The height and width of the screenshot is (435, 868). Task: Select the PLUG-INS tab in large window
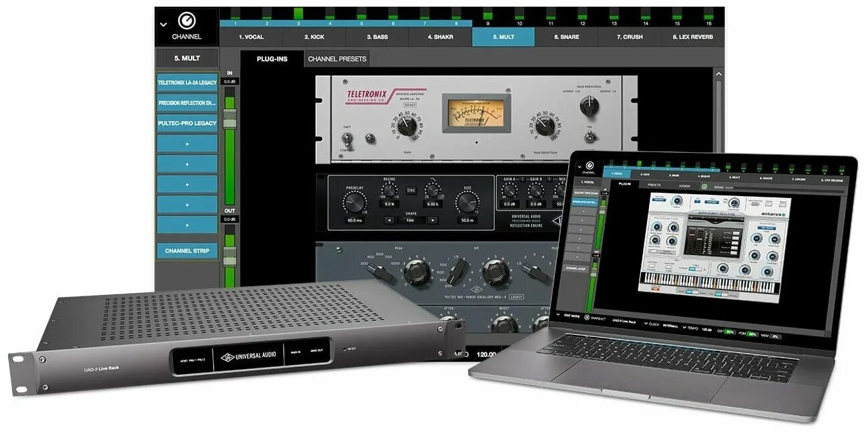[272, 59]
